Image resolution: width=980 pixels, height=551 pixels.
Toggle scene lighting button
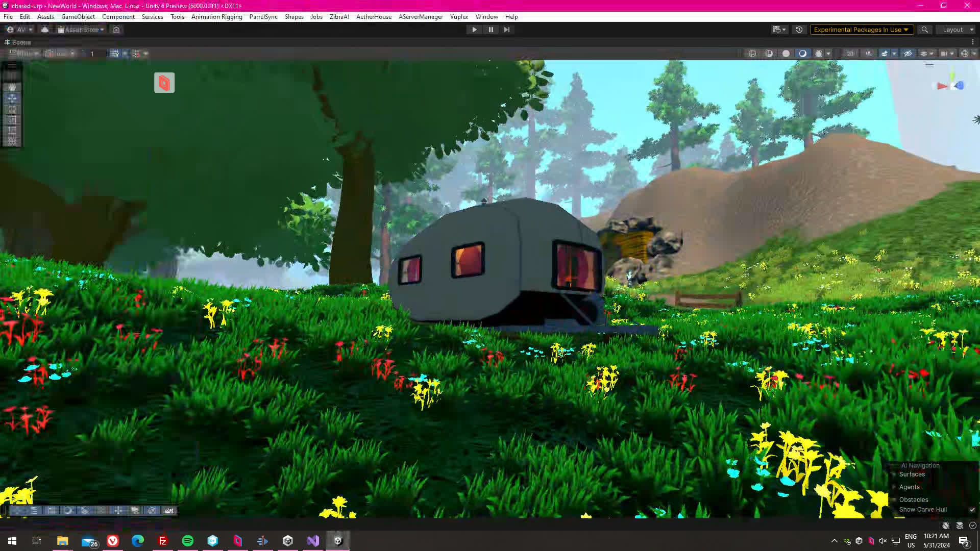pos(869,54)
